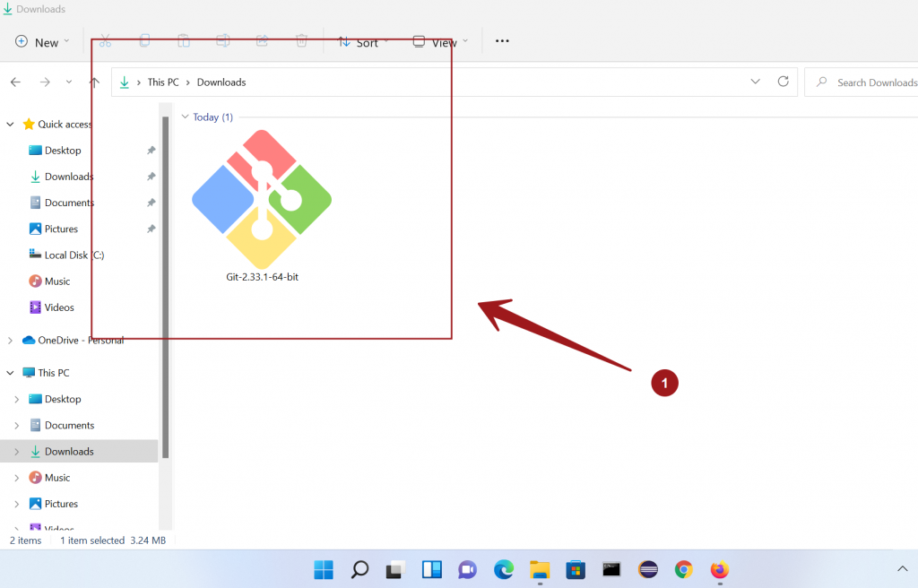Collapse the Quick access section
Viewport: 918px width, 588px height.
[x=9, y=124]
